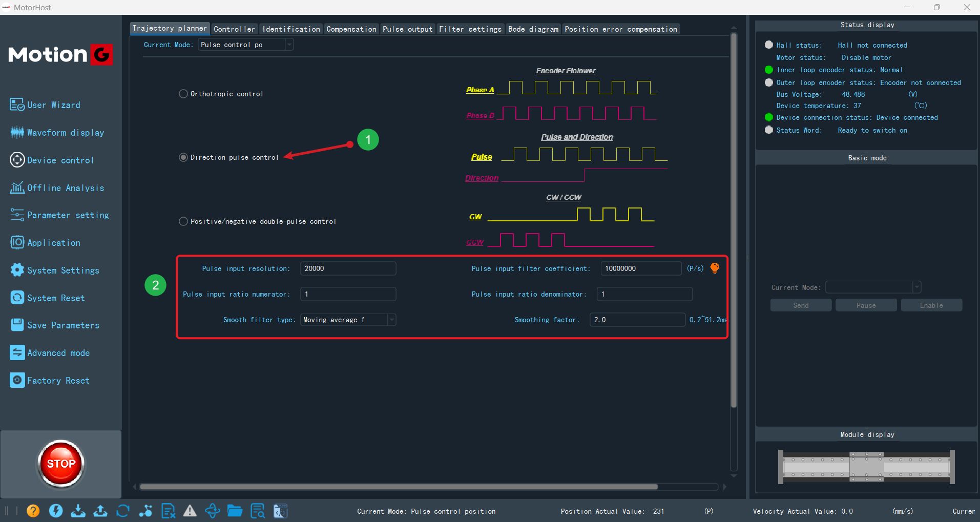This screenshot has height=522, width=980.
Task: Click the download tray icon in bottom toolbar
Action: click(78, 511)
